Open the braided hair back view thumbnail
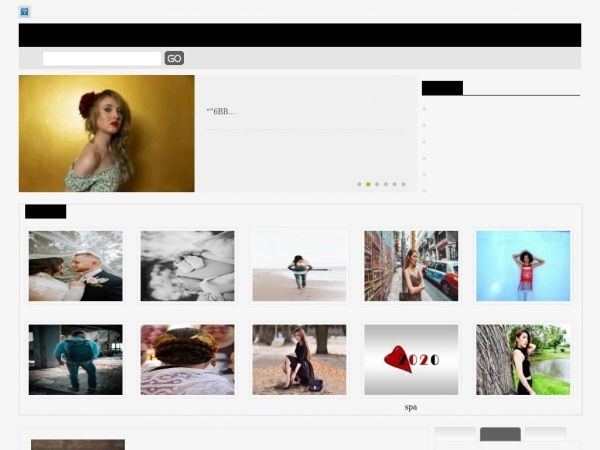 (188, 360)
